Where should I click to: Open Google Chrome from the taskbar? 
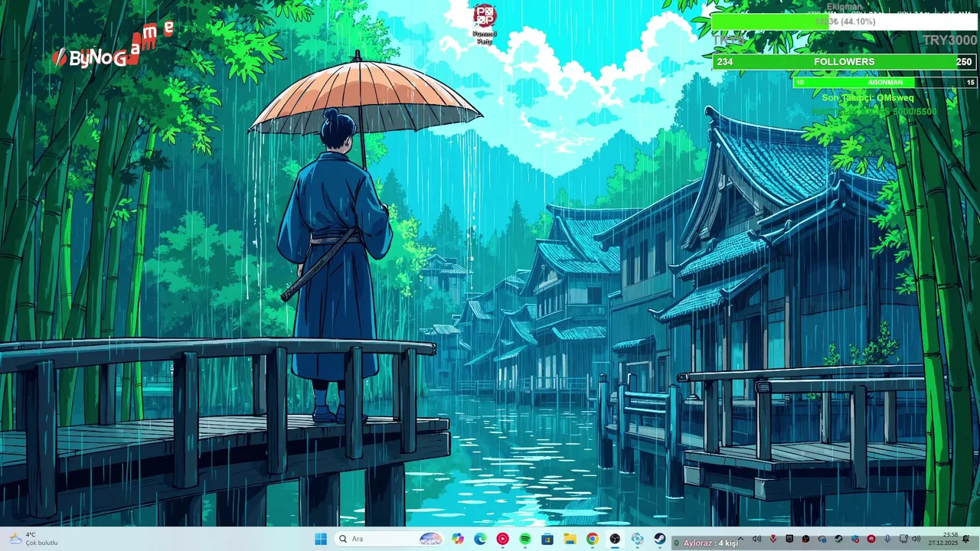point(593,539)
